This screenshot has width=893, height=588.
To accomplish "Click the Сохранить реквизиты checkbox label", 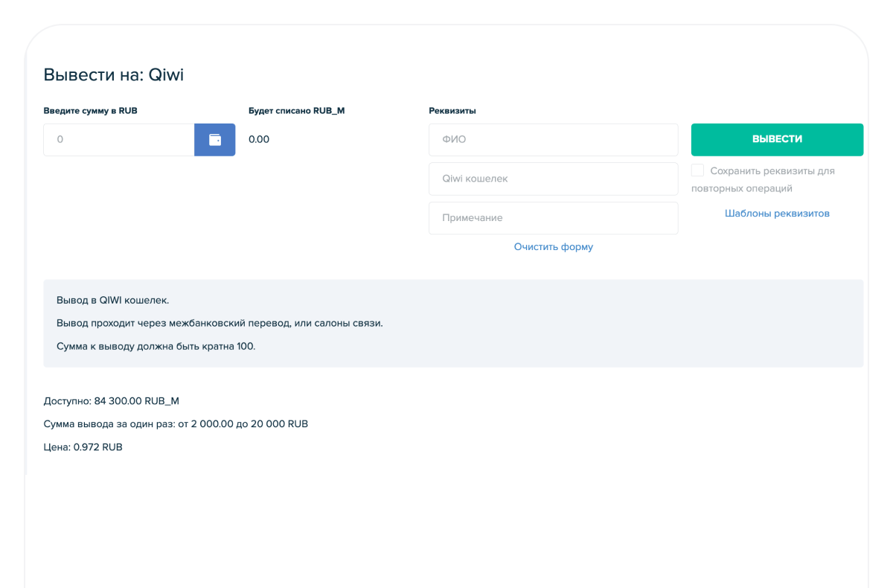I will point(772,171).
